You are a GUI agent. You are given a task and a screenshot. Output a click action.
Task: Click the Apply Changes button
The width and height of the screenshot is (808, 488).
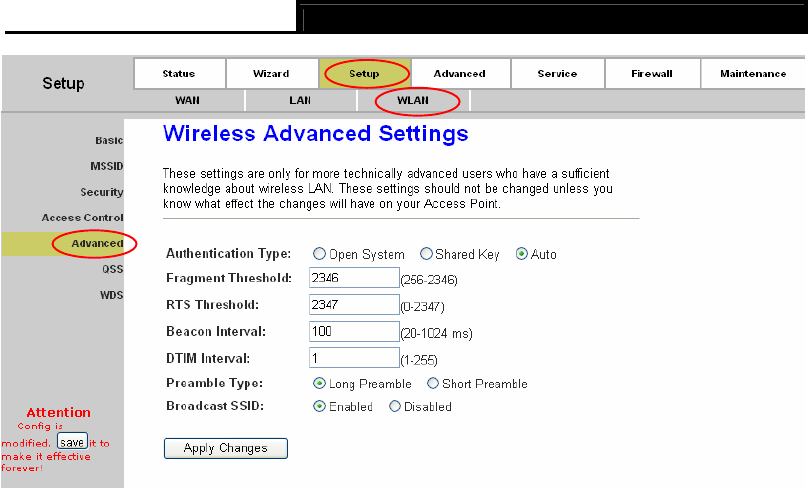[x=226, y=448]
